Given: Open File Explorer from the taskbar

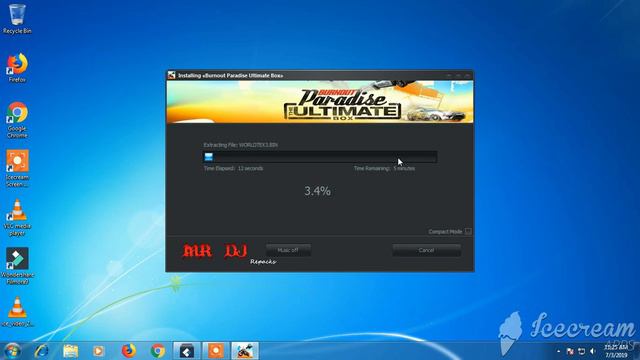Looking at the screenshot, I should pyautogui.click(x=70, y=351).
